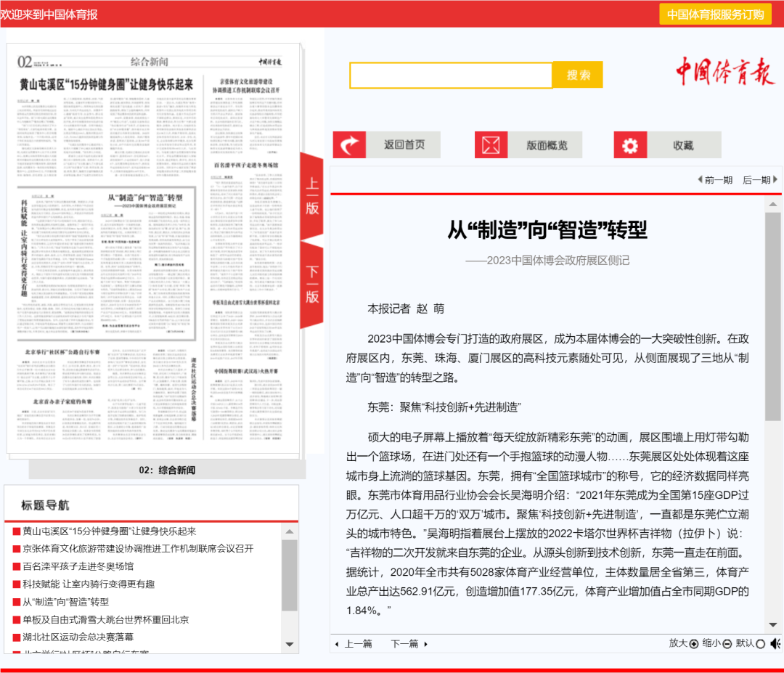Click the 缩小 zoom-out circle icon
Screen dimensions: 784x673
pyautogui.click(x=727, y=644)
